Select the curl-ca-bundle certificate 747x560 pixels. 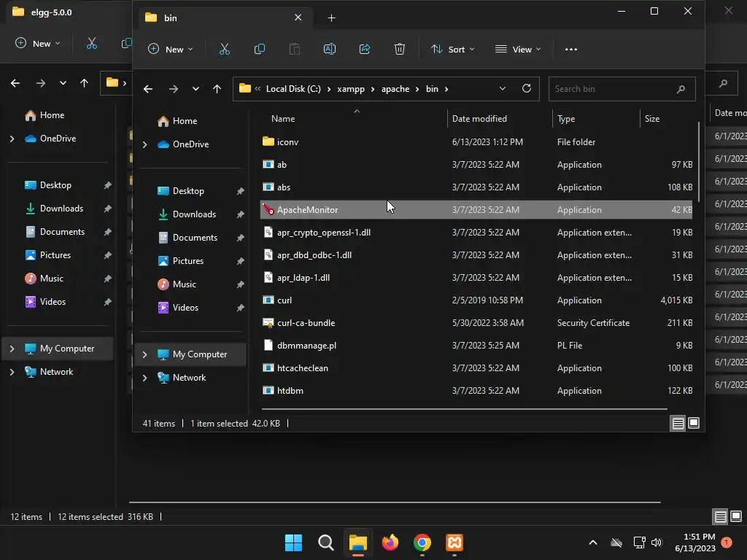point(476,323)
